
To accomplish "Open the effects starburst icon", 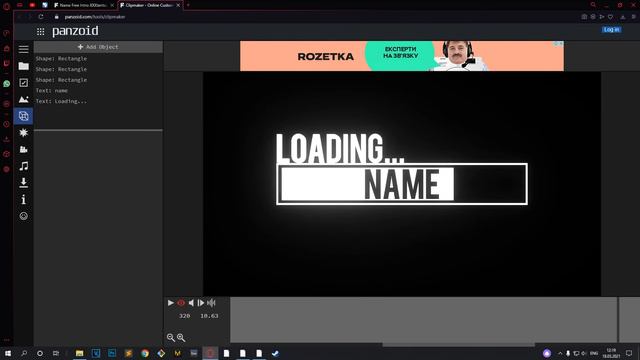I will coord(24,133).
